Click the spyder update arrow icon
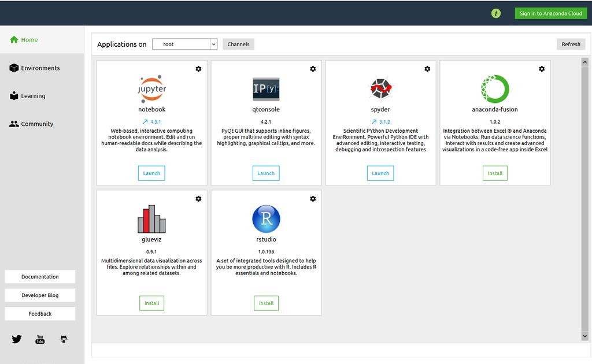This screenshot has height=364, width=592. point(374,122)
